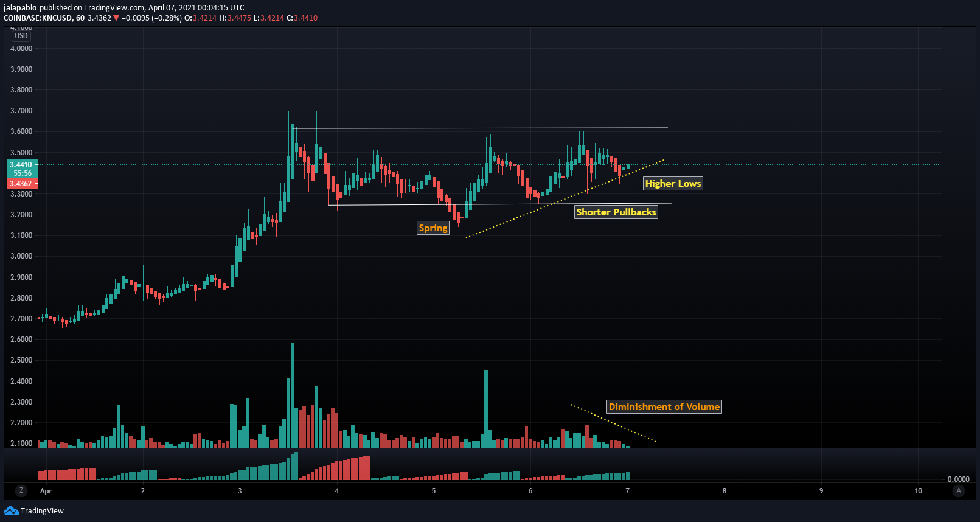The image size is (980, 522).
Task: Click the 3.6000 price axis label
Action: (x=21, y=131)
